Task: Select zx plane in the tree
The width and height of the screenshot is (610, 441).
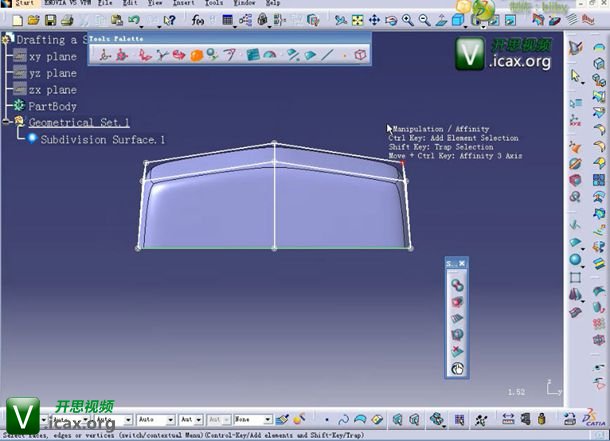Action: click(x=53, y=90)
